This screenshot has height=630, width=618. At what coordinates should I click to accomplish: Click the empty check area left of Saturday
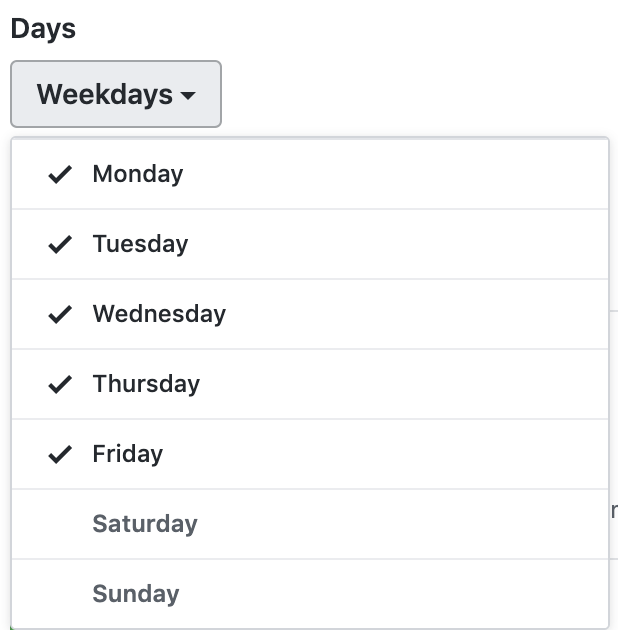tap(60, 524)
